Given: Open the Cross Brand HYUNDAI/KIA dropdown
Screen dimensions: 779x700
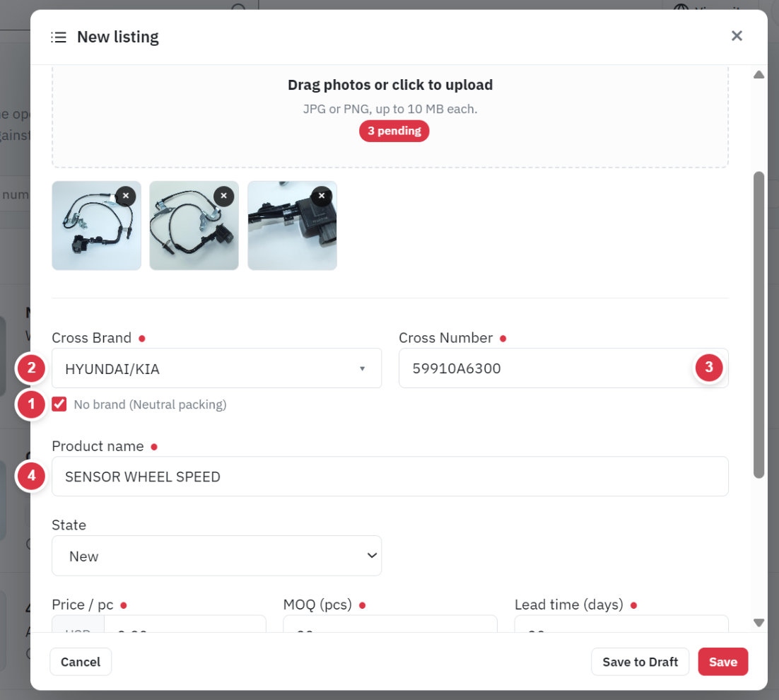Looking at the screenshot, I should [216, 368].
